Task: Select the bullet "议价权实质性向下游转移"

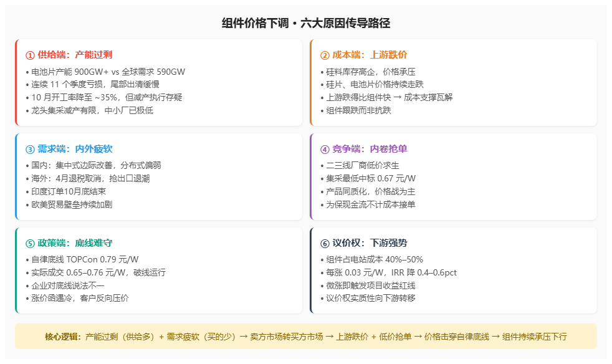Action: 368,298
